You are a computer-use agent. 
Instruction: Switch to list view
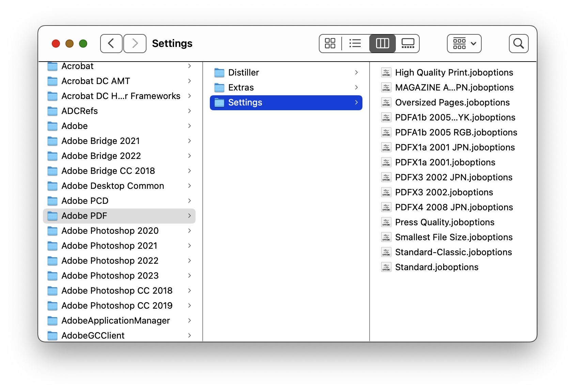point(355,44)
